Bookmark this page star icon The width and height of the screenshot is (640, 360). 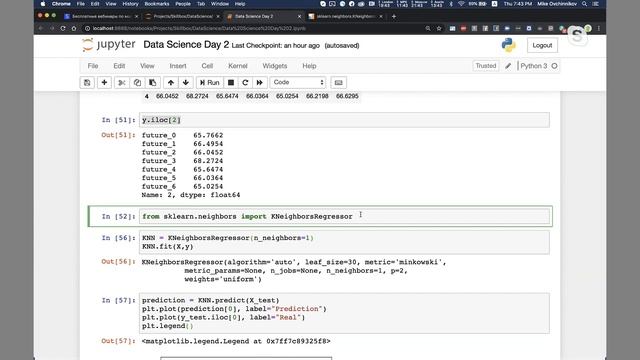coord(439,29)
